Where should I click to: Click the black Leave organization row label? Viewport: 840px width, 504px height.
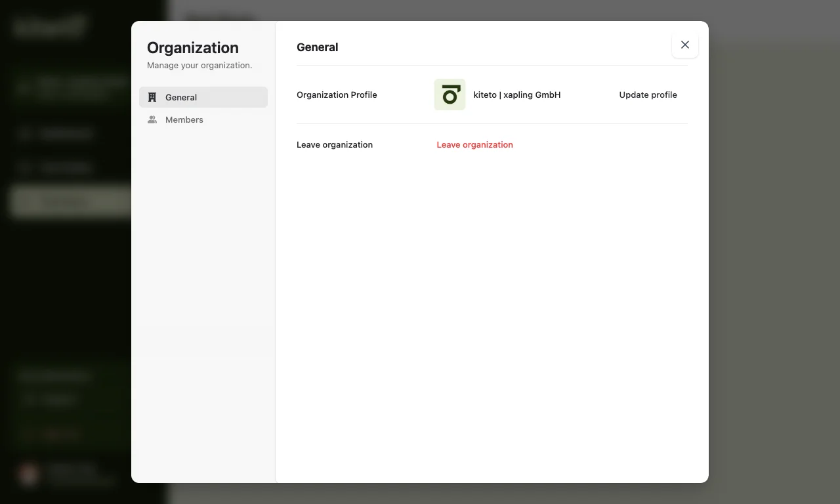(334, 144)
